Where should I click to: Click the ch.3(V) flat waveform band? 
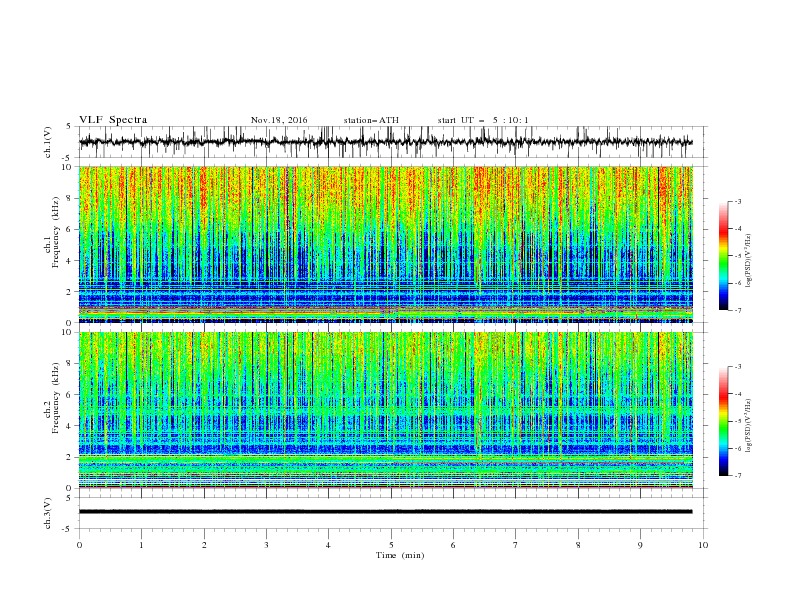[x=385, y=512]
